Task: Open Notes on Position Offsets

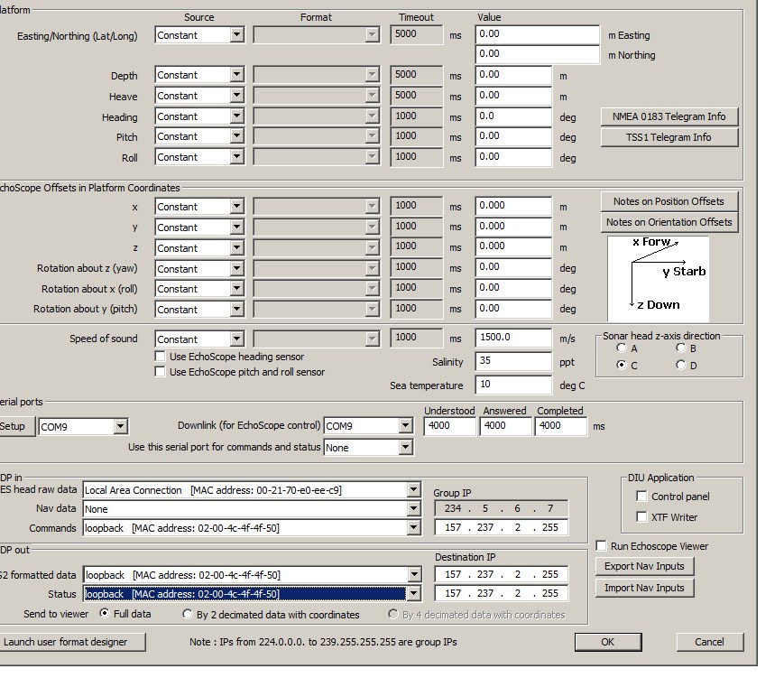Action: point(669,201)
